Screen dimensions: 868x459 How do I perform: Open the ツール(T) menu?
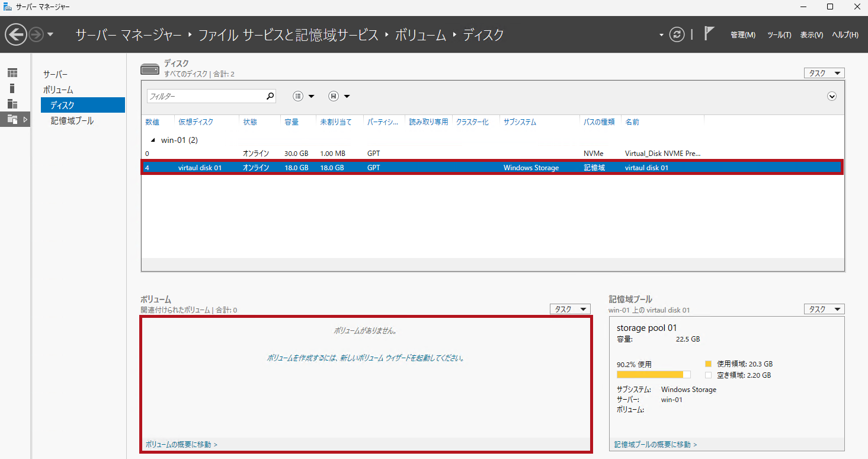click(x=779, y=35)
